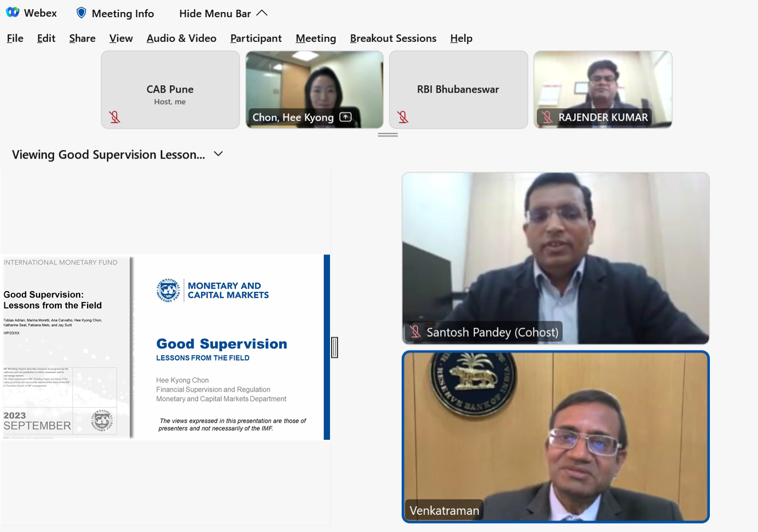Select Venkatraman's video tile
The height and width of the screenshot is (532, 758).
tap(555, 436)
